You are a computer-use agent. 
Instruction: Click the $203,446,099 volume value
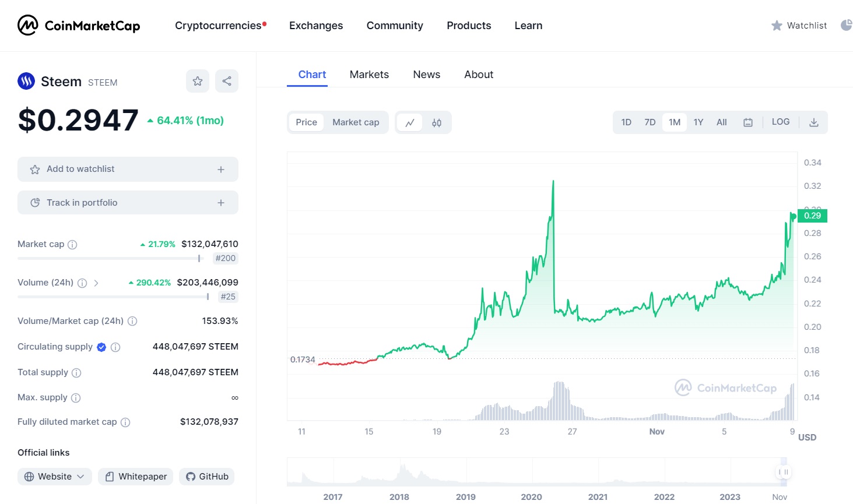[208, 283]
